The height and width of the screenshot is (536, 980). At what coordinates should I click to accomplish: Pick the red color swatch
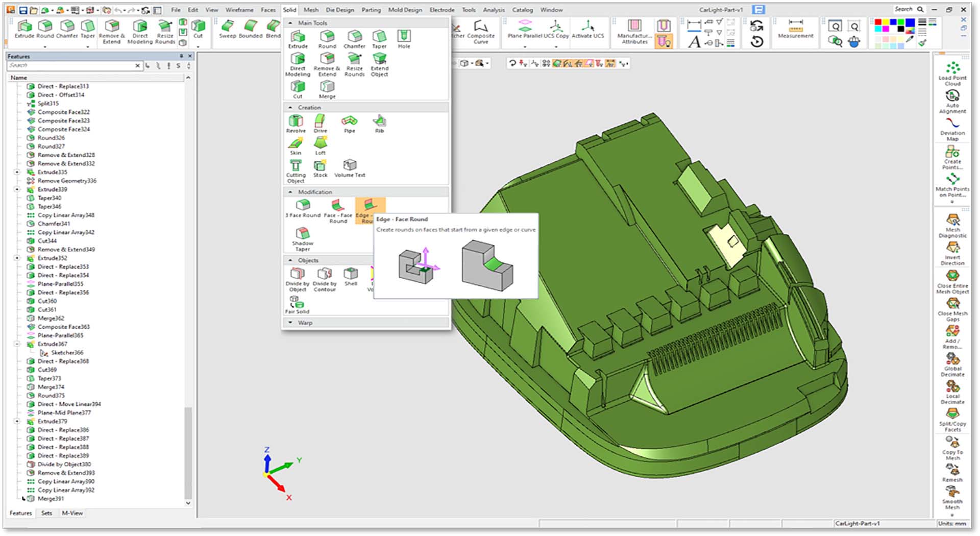pyautogui.click(x=878, y=22)
